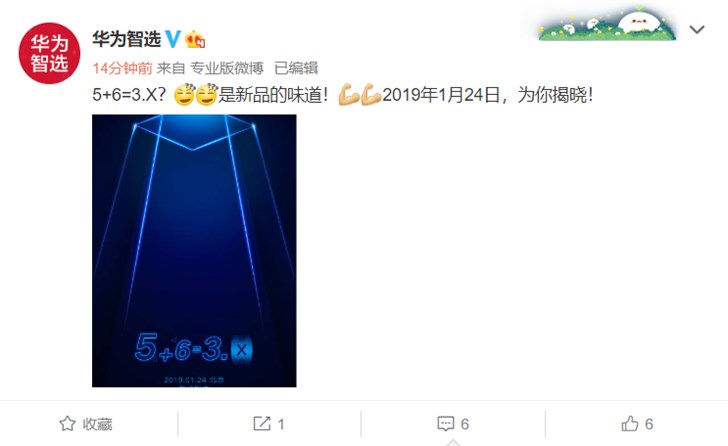Click the blue V verification badge
The width and height of the screenshot is (728, 446).
(x=173, y=39)
